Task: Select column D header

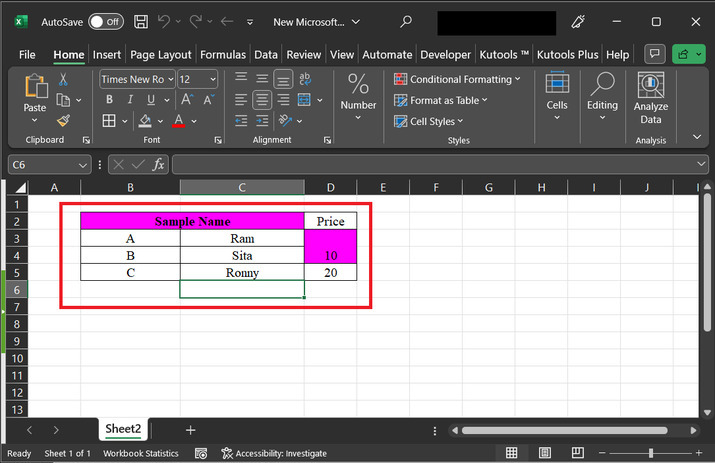Action: [331, 187]
